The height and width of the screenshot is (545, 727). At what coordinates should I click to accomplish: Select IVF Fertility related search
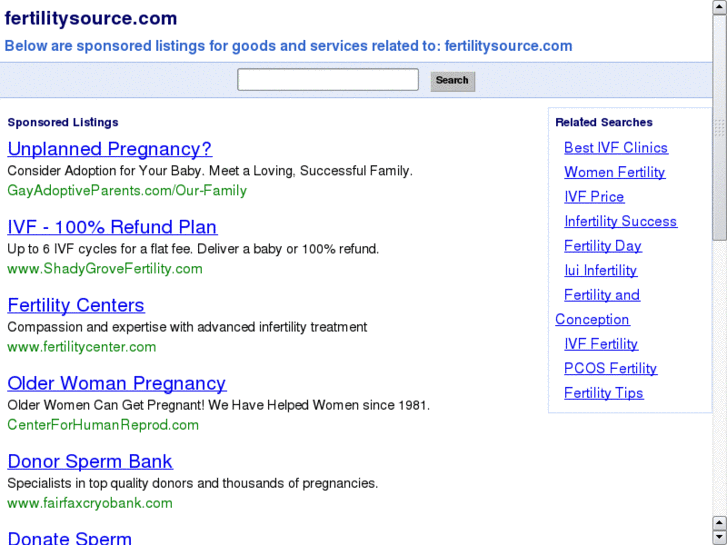tap(601, 344)
